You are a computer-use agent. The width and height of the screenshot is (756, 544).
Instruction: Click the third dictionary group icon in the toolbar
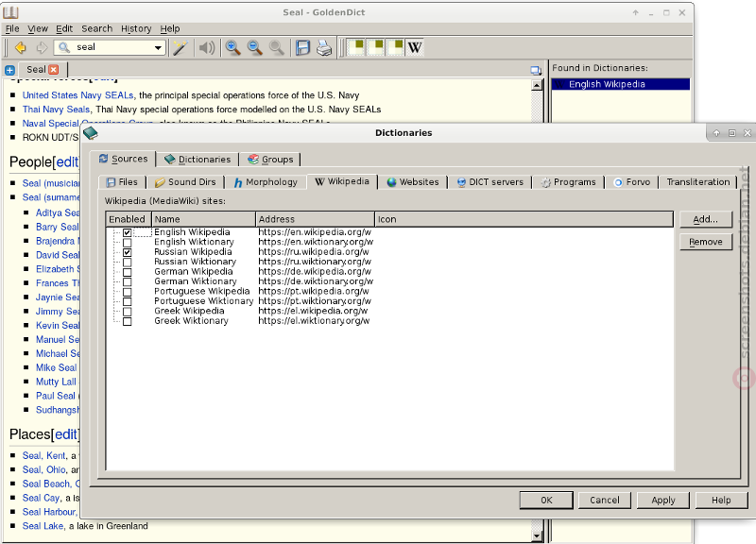[x=395, y=47]
